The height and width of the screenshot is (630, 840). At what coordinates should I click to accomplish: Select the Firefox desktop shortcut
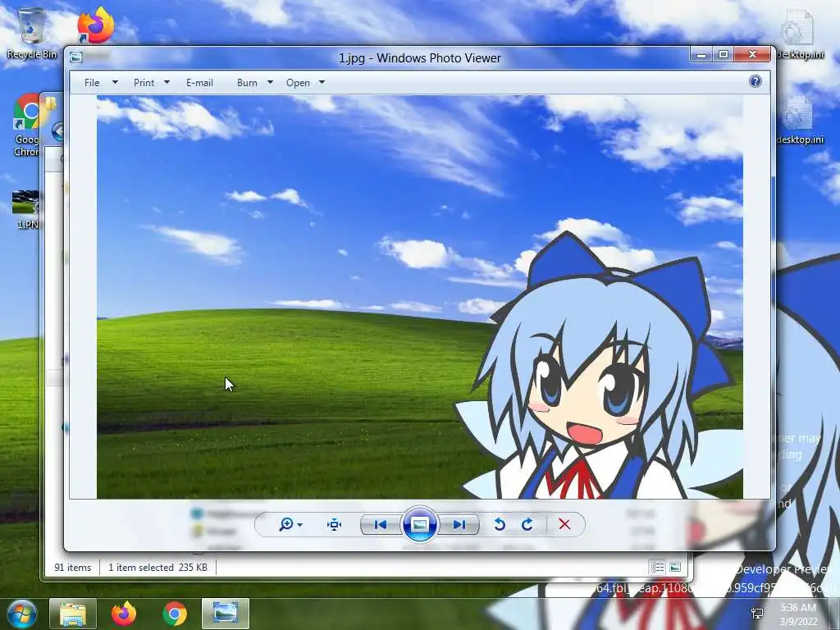point(96,25)
